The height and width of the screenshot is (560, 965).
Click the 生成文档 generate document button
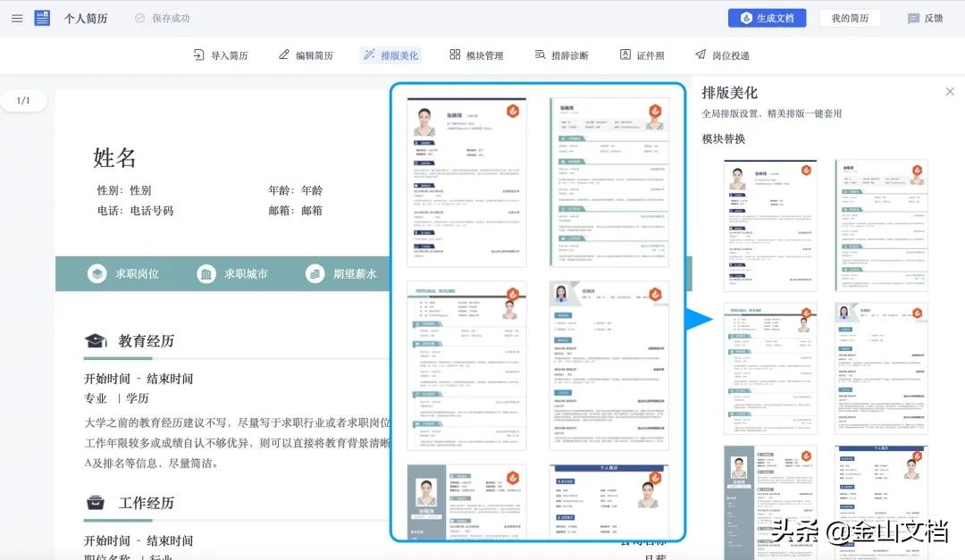click(767, 18)
